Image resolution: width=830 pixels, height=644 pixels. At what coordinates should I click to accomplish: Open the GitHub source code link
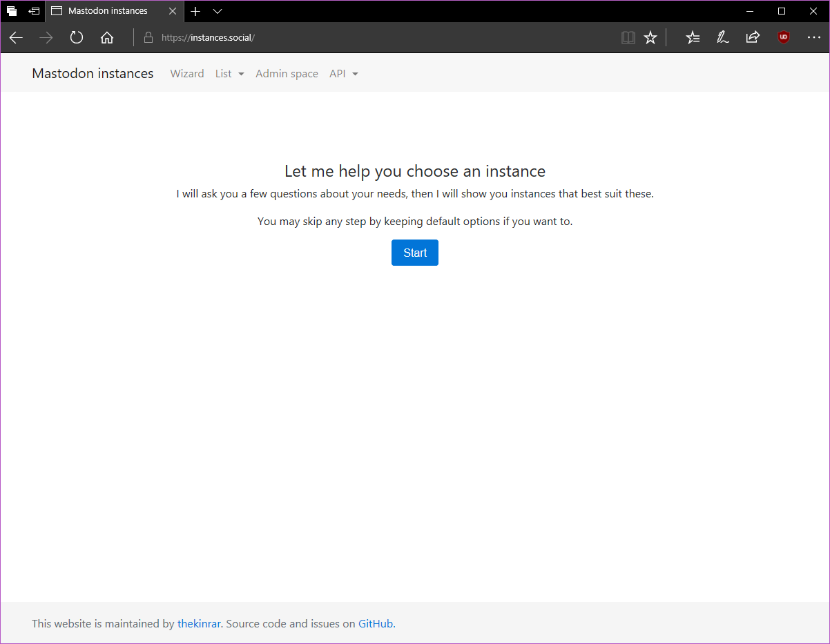[x=376, y=624]
